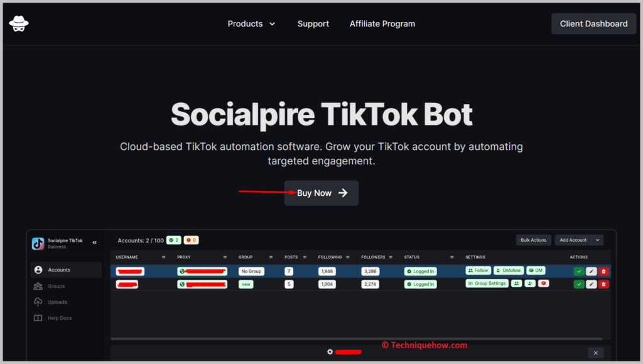The width and height of the screenshot is (643, 364).
Task: Click the followers count 3,286
Action: [370, 271]
